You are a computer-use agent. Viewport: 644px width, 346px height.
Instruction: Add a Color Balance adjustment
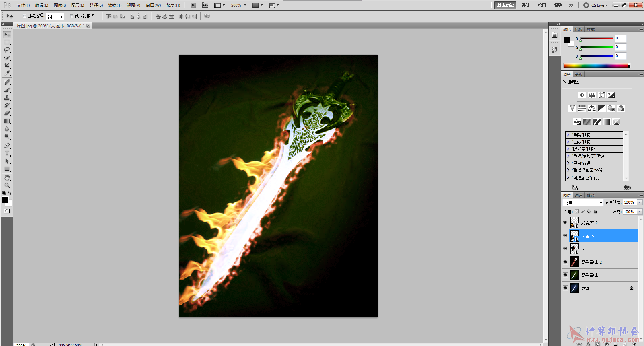tap(592, 108)
